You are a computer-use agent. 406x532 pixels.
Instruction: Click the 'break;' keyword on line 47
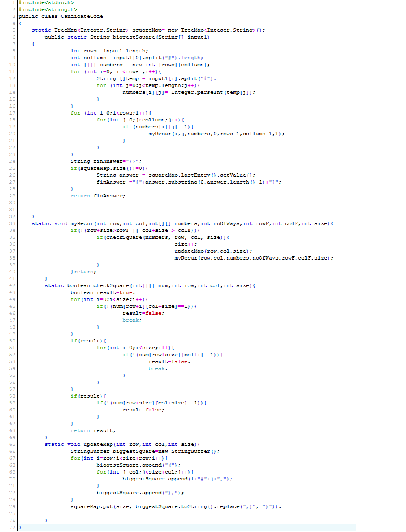pos(132,320)
